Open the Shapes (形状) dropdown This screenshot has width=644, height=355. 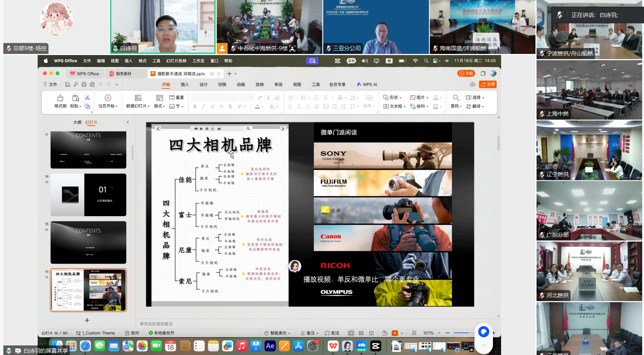[x=393, y=98]
